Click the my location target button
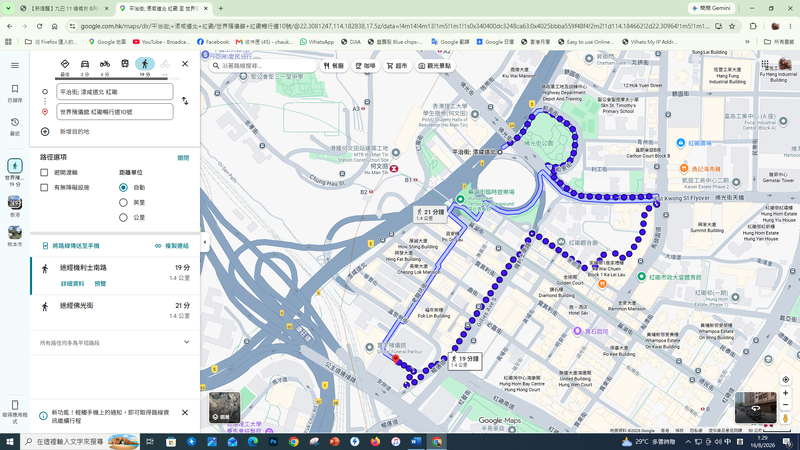800x450 pixels. click(786, 380)
